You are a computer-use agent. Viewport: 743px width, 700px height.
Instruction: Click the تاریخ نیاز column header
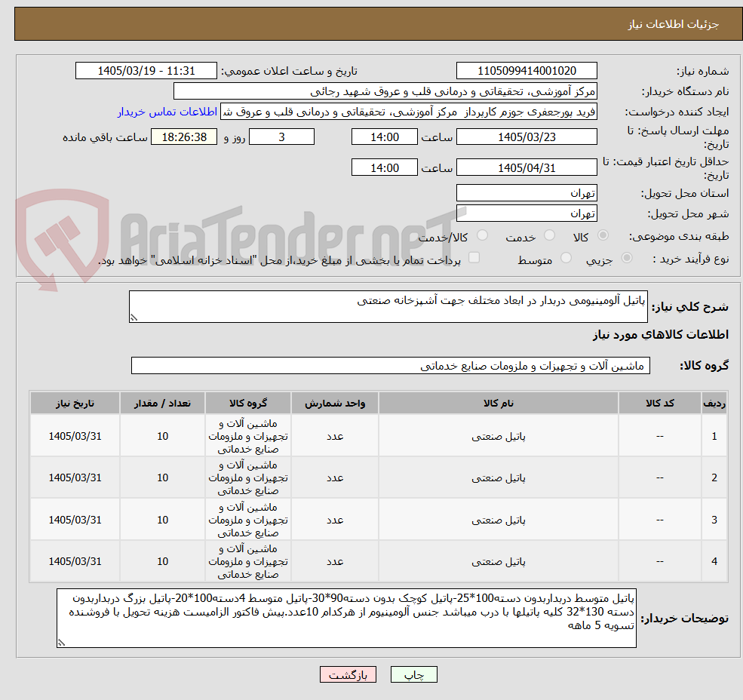point(75,403)
